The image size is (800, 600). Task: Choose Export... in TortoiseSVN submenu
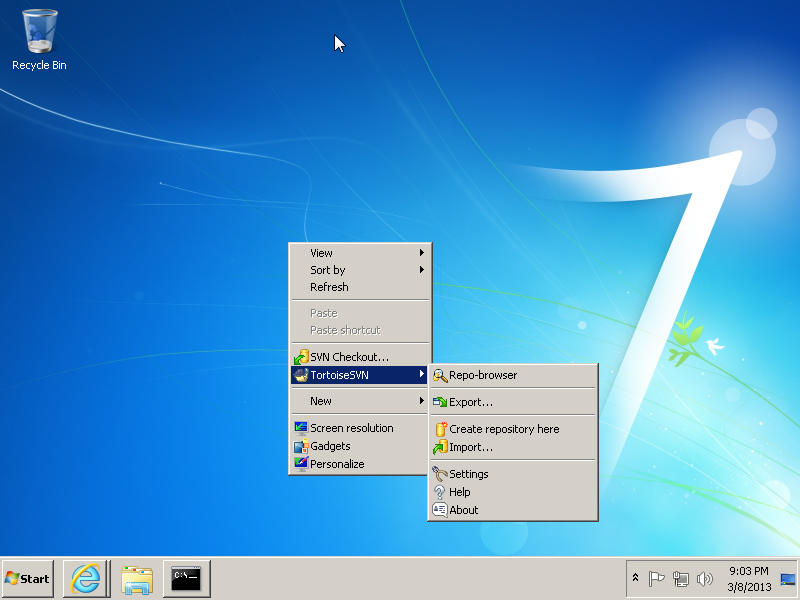tap(513, 402)
